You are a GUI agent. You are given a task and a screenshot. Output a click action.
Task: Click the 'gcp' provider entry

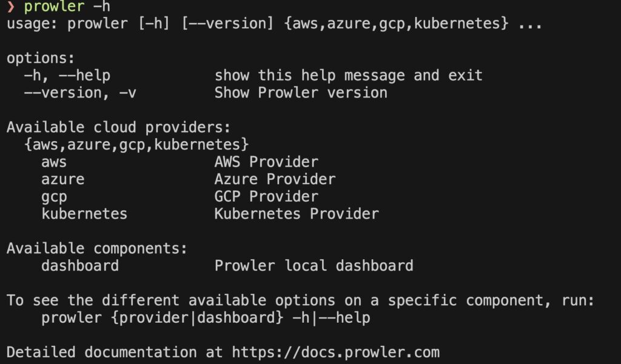click(x=54, y=197)
